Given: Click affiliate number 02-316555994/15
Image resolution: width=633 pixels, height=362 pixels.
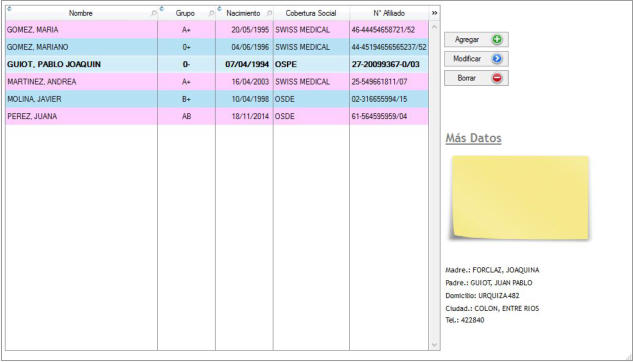Looking at the screenshot, I should (379, 99).
